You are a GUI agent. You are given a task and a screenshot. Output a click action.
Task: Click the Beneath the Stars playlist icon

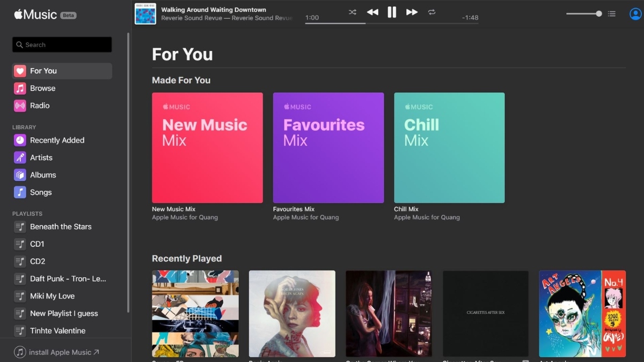pos(20,227)
